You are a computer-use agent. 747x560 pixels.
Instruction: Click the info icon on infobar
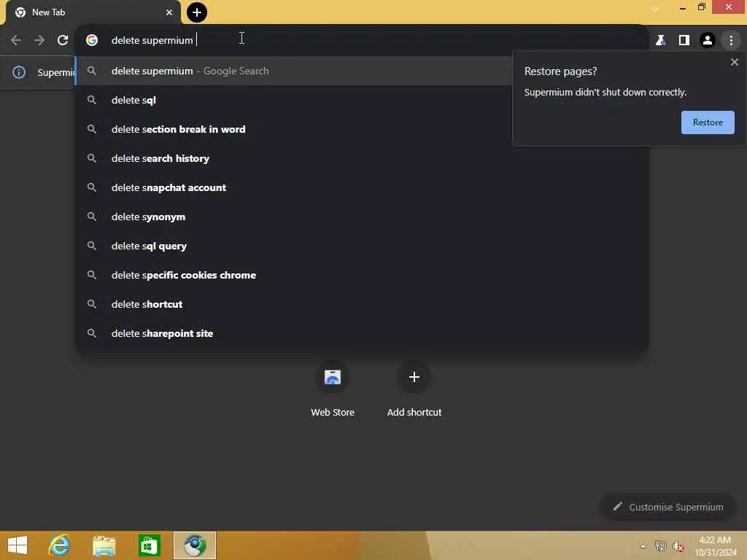[x=19, y=72]
